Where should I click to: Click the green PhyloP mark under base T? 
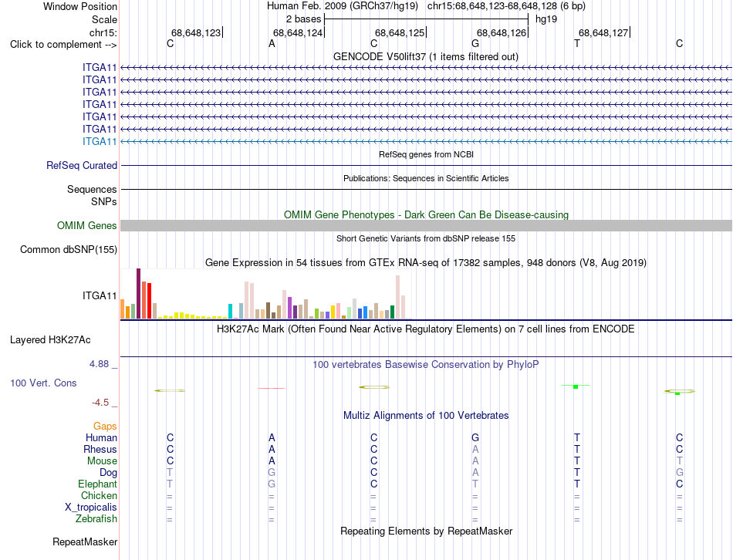pyautogui.click(x=576, y=386)
